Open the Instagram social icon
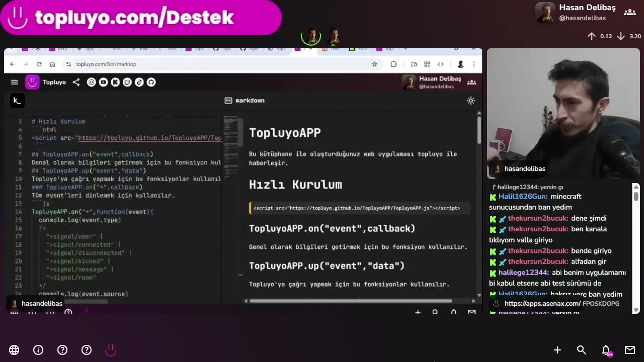Screen dimensions: 644x362 coord(91,82)
